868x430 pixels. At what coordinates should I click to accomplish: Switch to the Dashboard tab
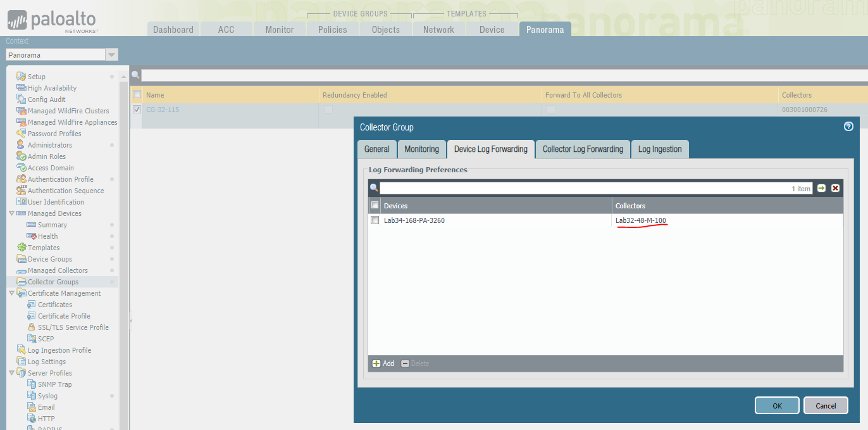tap(173, 29)
